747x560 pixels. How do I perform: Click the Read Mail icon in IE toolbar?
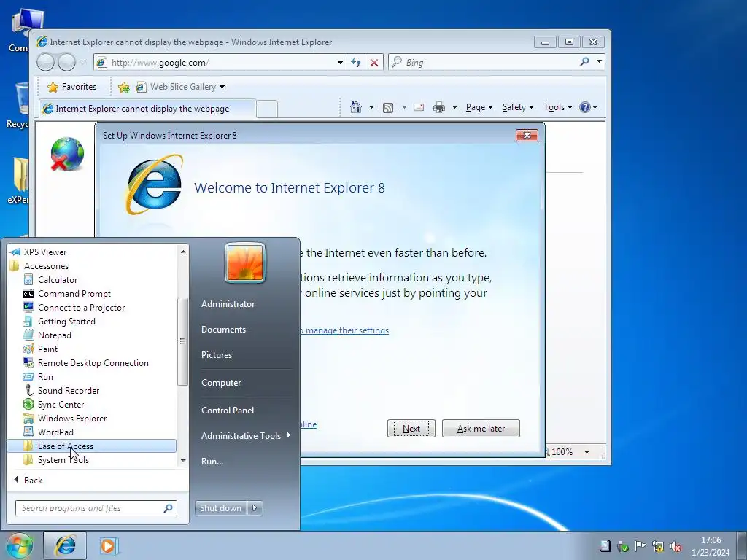(419, 107)
